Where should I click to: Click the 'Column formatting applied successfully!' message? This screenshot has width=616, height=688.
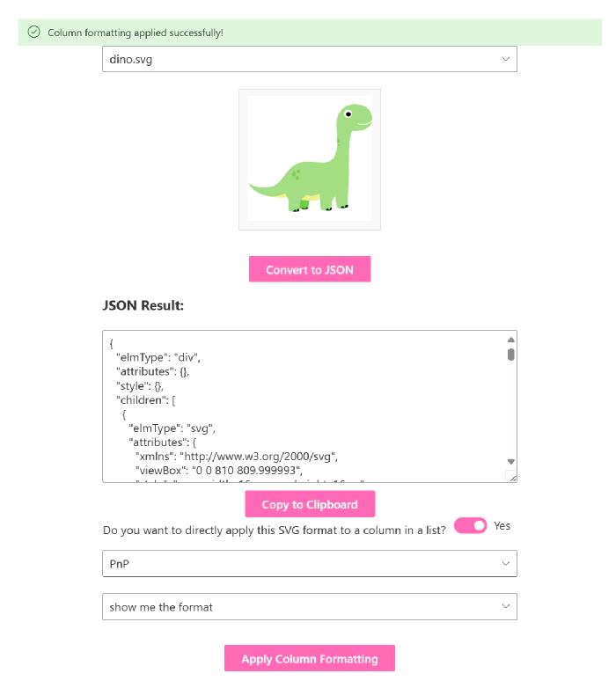point(136,33)
